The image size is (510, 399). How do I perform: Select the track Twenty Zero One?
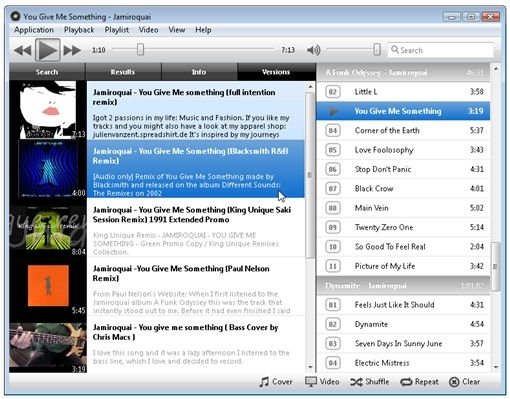point(403,227)
